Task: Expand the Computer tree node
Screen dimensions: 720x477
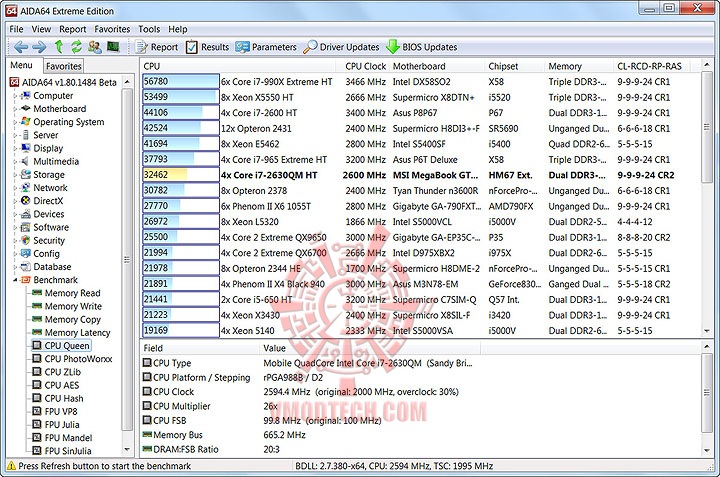Action: click(x=15, y=96)
